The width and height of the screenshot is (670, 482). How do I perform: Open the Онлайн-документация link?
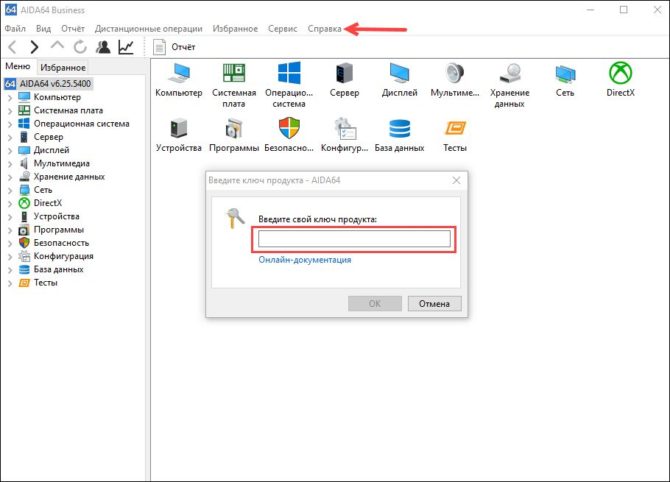coord(305,260)
